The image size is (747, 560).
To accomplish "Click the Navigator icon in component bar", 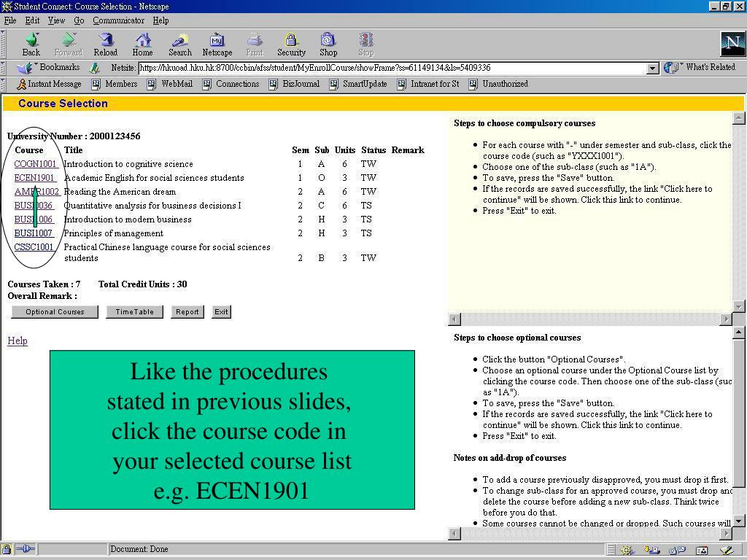I will (628, 551).
